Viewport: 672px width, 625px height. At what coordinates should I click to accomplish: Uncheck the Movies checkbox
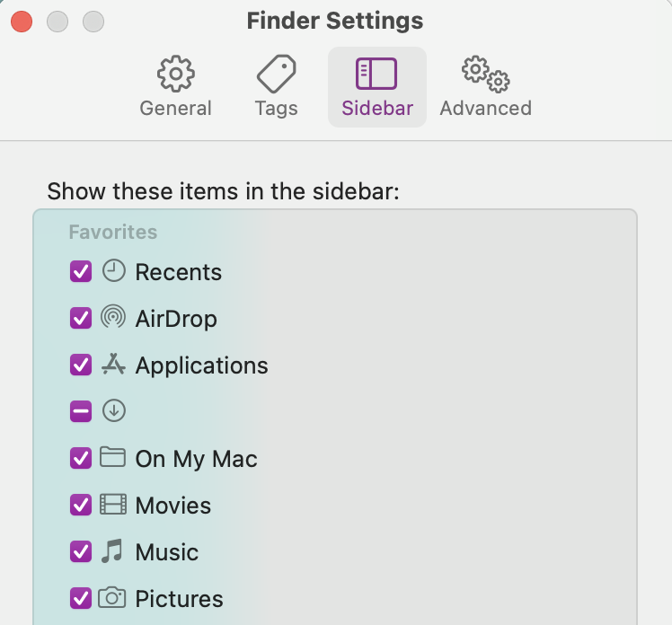click(x=81, y=505)
